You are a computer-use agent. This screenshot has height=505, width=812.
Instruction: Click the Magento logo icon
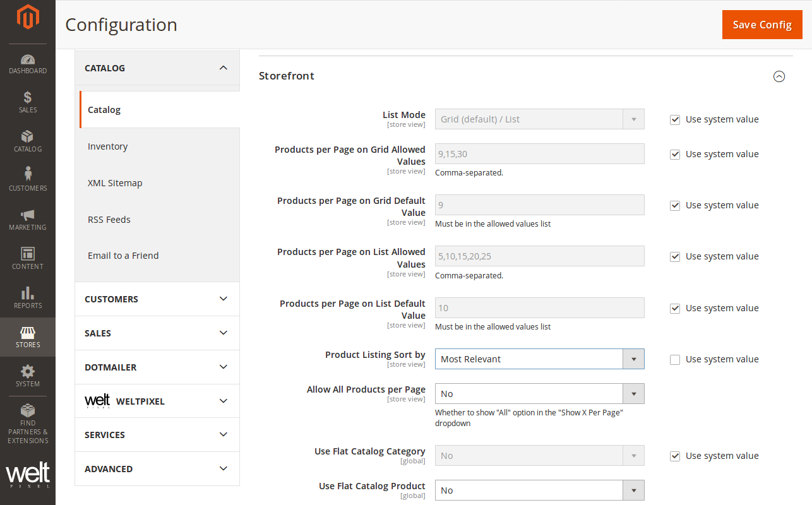tap(27, 17)
